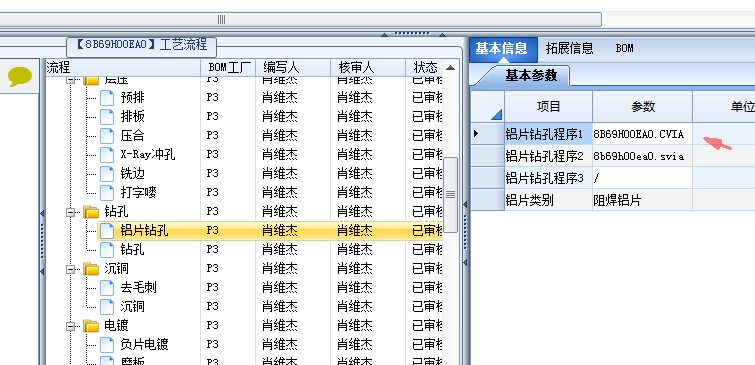The height and width of the screenshot is (365, 755).
Task: Select the 沉铜 document step under 去毛刺
Action: 132,306
